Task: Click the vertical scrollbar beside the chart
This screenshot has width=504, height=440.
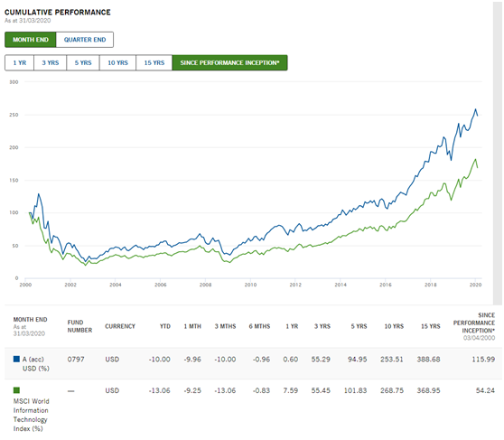Action: (x=498, y=153)
